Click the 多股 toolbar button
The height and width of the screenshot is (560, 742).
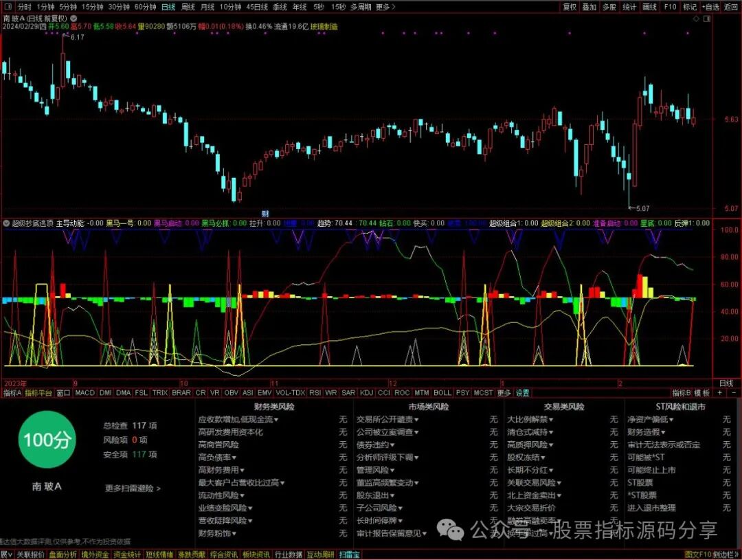pos(609,7)
